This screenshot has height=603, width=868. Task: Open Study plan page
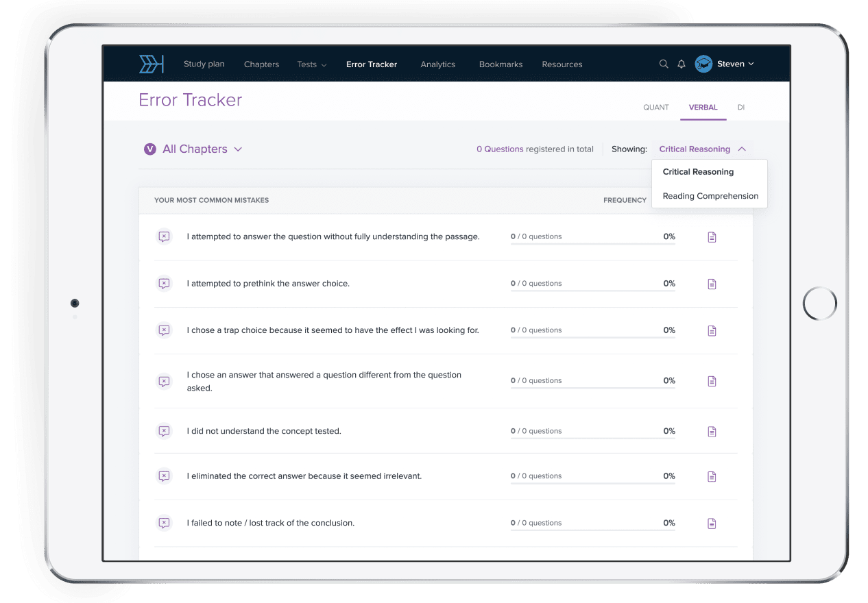[204, 64]
